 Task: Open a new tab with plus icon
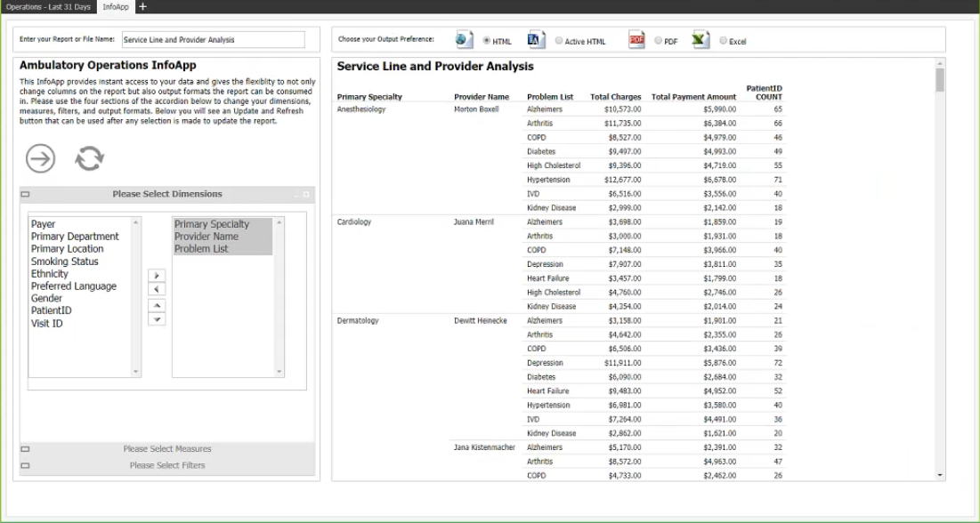[x=142, y=6]
